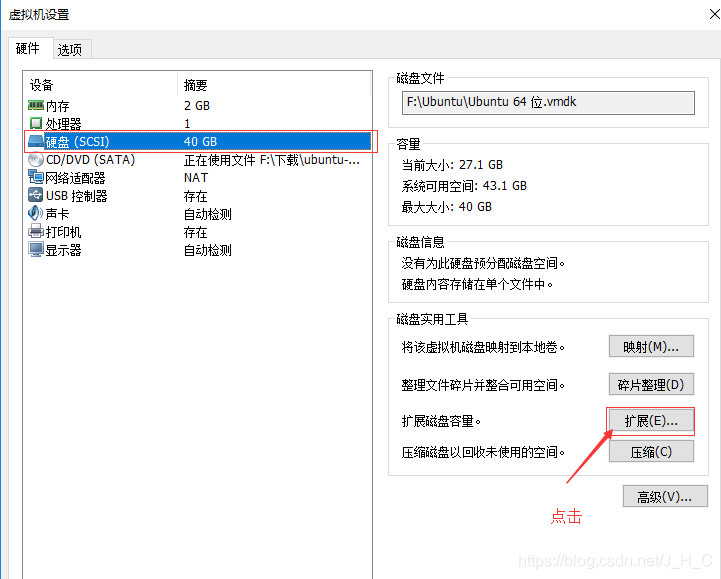Click the 存在 summary of USB 控制器
721x579 pixels.
(196, 196)
